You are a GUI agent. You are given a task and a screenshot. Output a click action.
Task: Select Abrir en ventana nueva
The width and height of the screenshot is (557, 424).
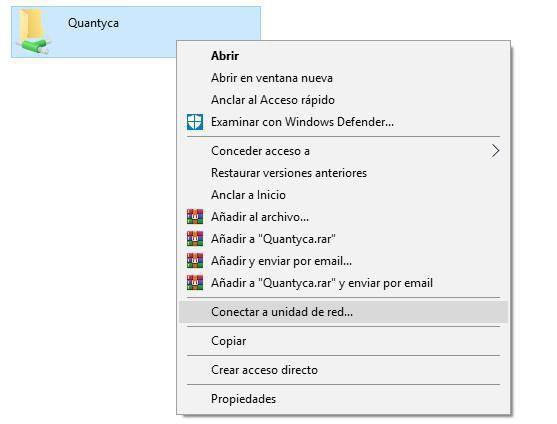pos(344,78)
